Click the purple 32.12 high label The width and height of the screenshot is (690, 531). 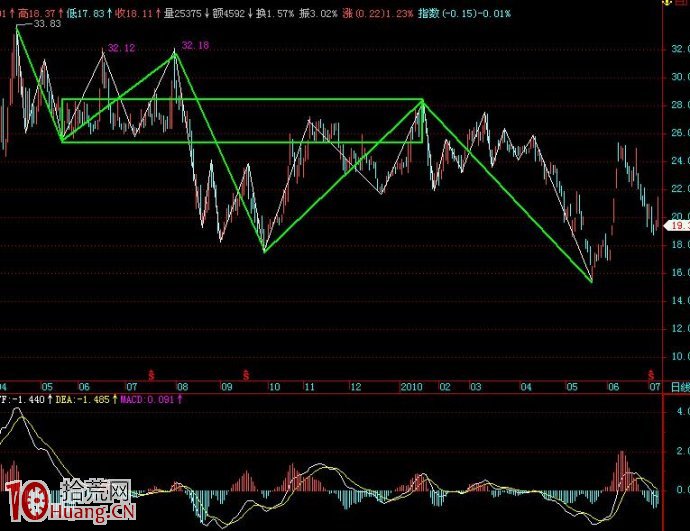click(x=121, y=48)
